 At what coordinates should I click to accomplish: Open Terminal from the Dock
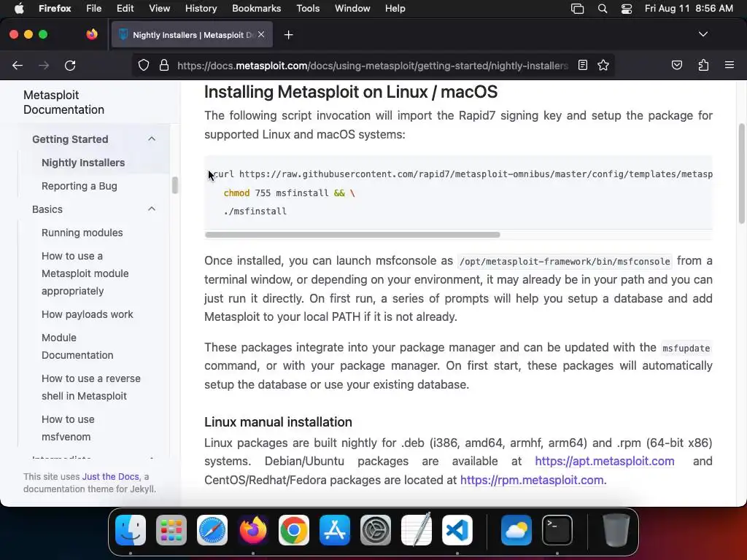[557, 530]
